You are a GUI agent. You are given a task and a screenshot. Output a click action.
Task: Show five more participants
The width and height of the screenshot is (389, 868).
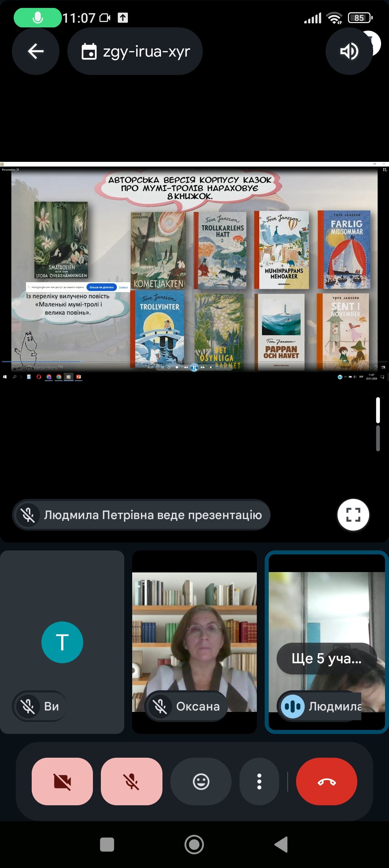326,659
